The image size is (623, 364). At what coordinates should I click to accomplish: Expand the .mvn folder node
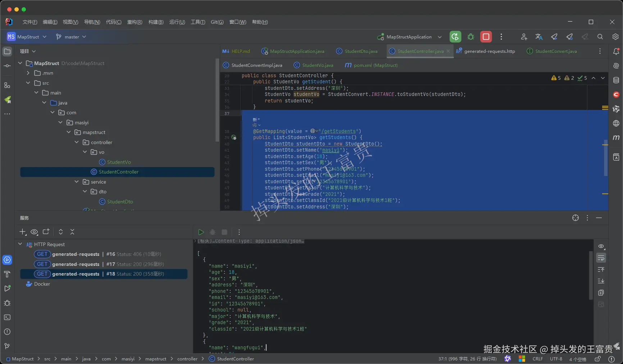(28, 73)
